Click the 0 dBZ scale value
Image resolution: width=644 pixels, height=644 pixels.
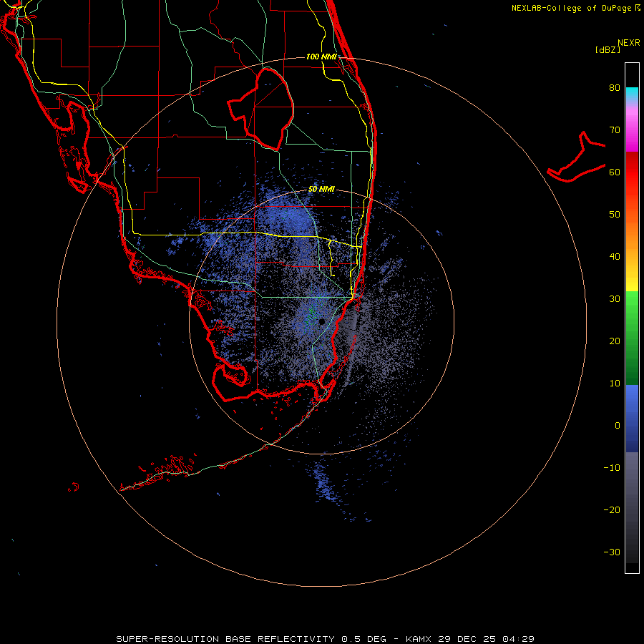(618, 426)
